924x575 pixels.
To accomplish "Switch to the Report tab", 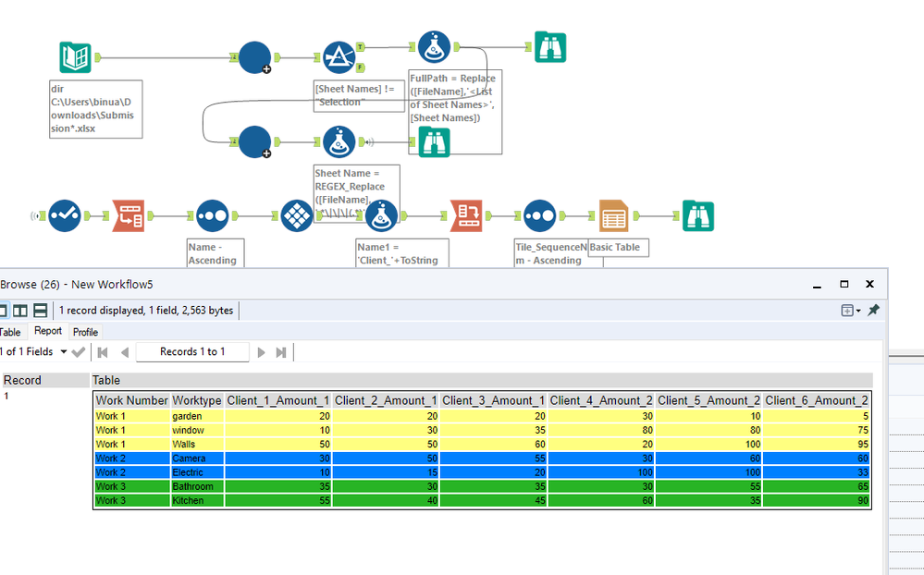I will coord(48,331).
